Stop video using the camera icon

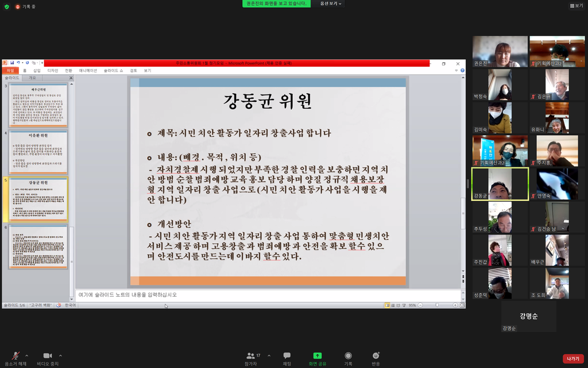tap(47, 355)
